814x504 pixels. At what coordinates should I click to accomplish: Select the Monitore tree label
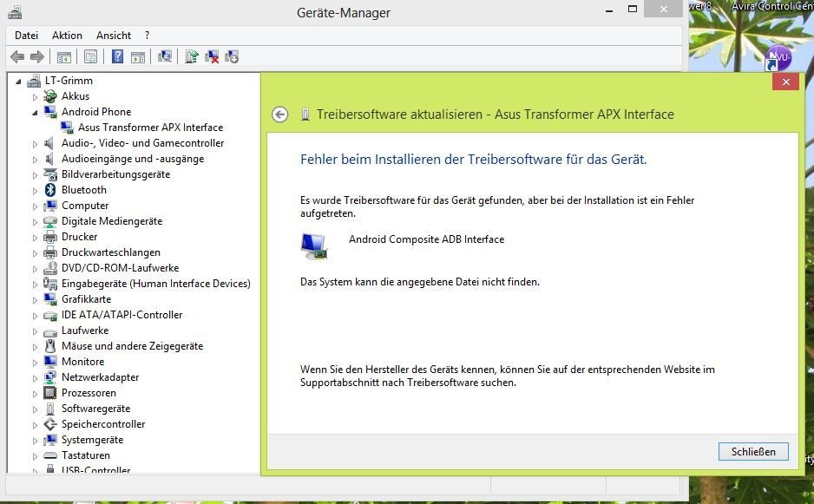click(x=83, y=361)
